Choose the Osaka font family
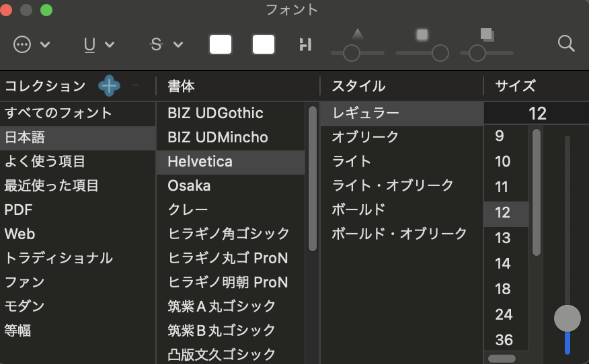Viewport: 589px width, 364px height. pos(230,185)
